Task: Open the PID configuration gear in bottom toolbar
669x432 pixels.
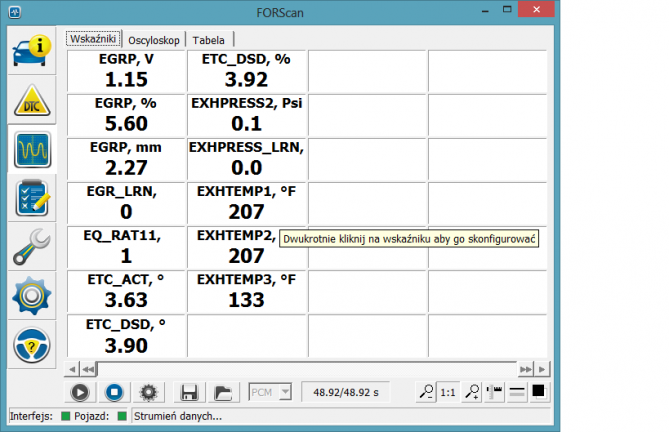Action: (x=150, y=391)
